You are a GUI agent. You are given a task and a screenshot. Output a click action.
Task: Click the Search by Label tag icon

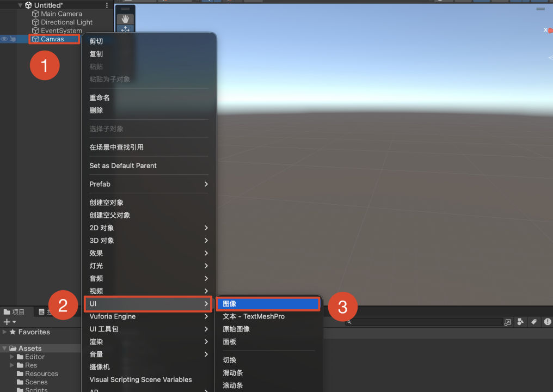coord(534,321)
